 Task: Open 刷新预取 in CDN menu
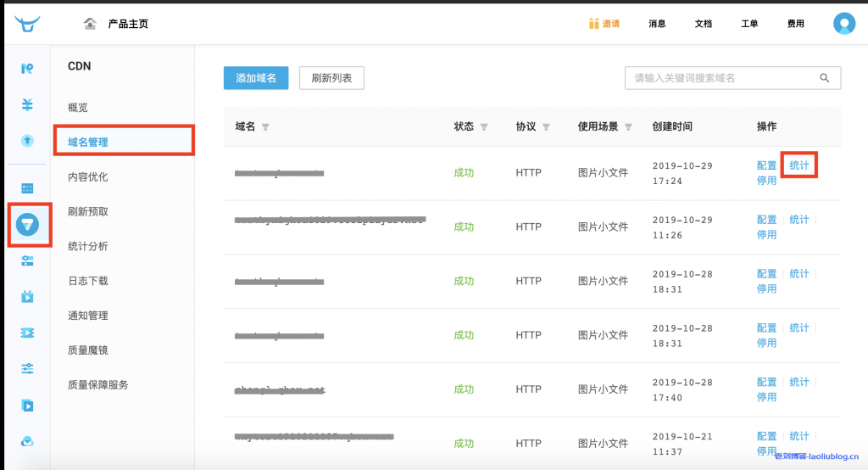pos(88,211)
